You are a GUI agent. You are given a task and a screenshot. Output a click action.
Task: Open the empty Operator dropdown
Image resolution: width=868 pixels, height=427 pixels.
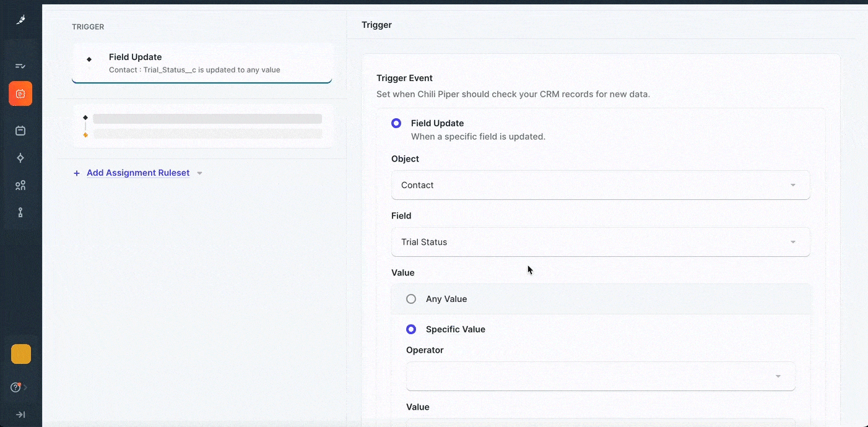tap(601, 376)
